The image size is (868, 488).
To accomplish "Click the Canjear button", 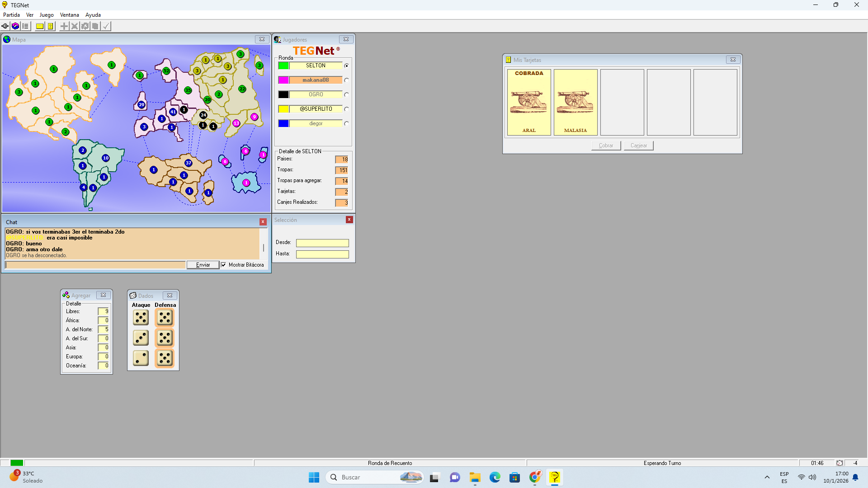I will point(638,145).
